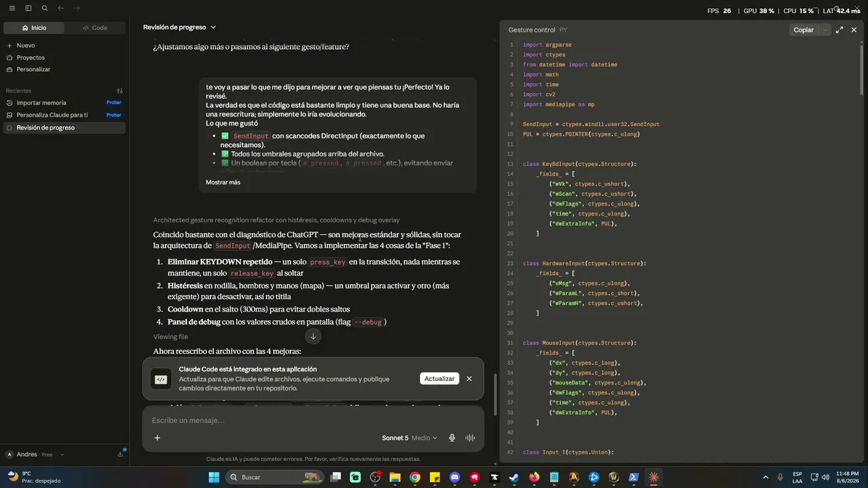Open Firefox from the taskbar
Viewport: 868px width, 488px height.
coord(534,477)
